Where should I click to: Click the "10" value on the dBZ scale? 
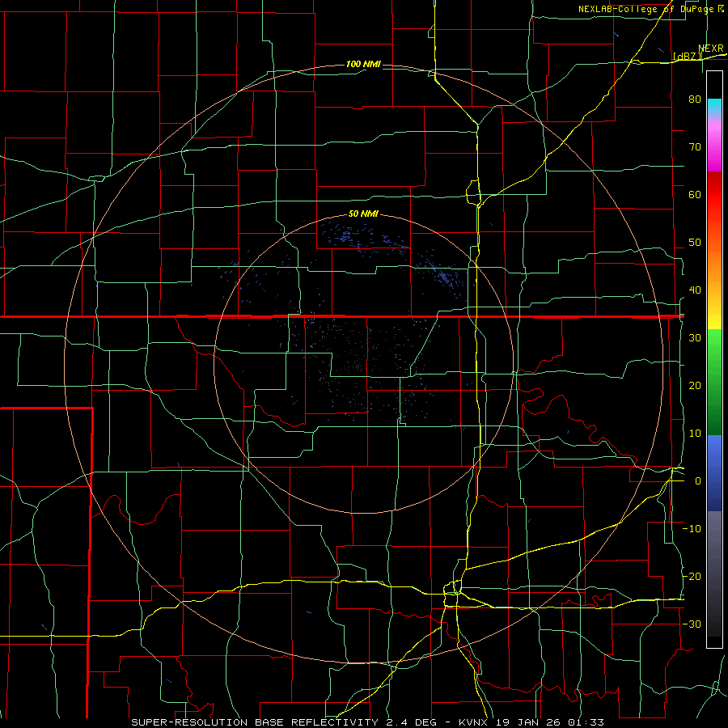695,434
